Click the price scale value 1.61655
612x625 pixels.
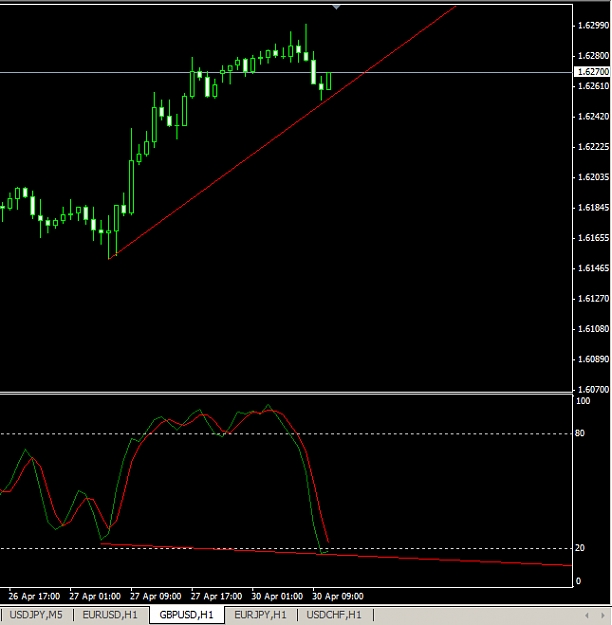pyautogui.click(x=593, y=238)
